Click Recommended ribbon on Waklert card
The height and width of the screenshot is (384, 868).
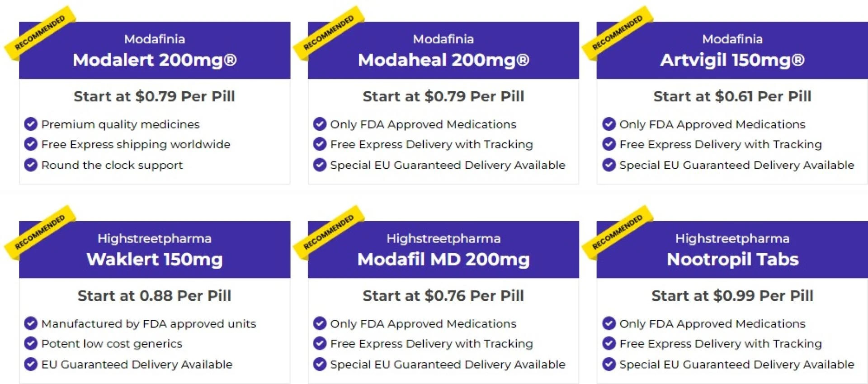click(x=40, y=232)
